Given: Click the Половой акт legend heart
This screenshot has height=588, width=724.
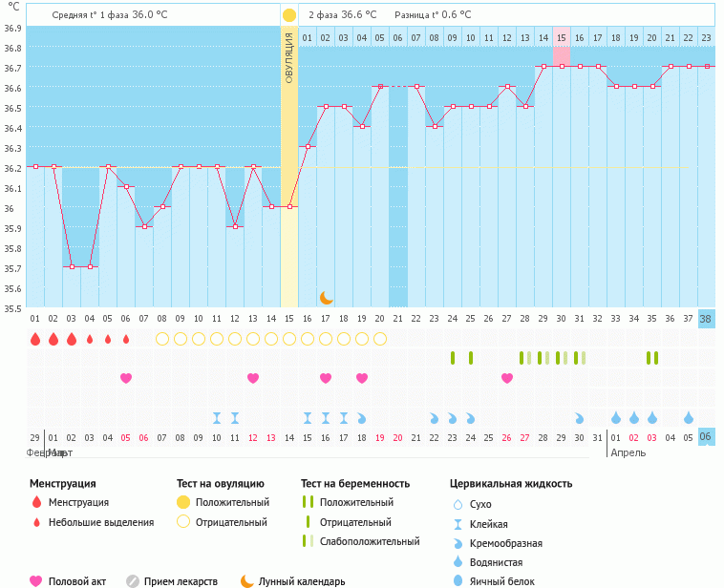Looking at the screenshot, I should [x=36, y=580].
